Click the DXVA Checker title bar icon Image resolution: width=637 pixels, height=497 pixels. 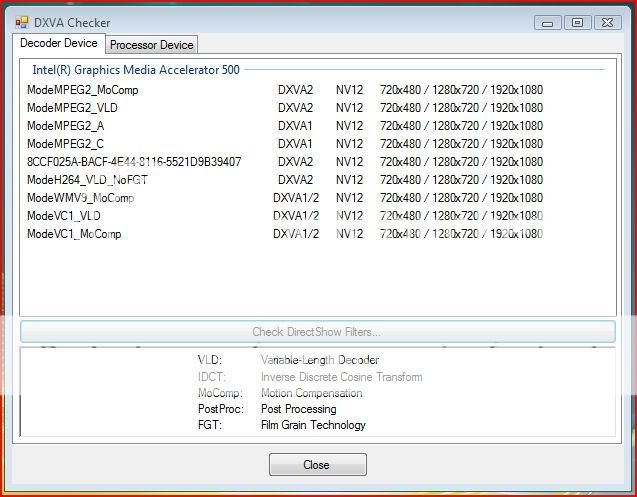pos(22,22)
